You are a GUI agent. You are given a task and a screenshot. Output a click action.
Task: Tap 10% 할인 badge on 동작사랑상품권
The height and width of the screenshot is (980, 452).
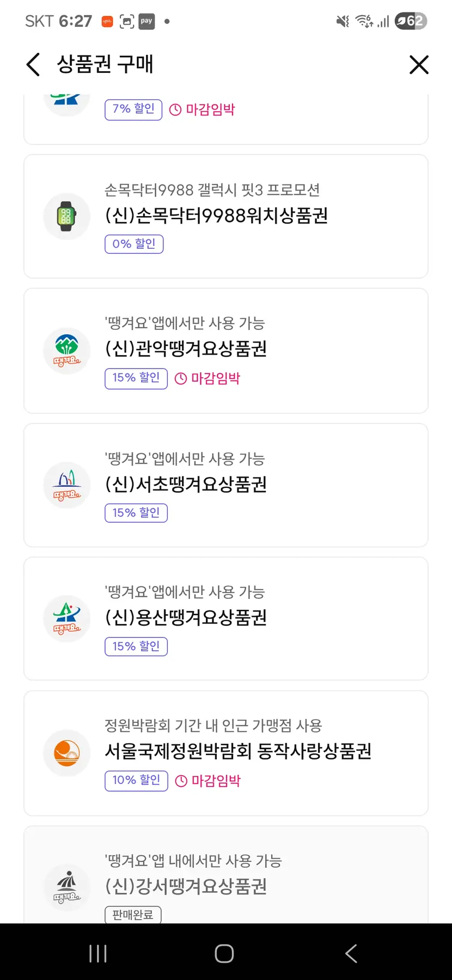pos(136,780)
